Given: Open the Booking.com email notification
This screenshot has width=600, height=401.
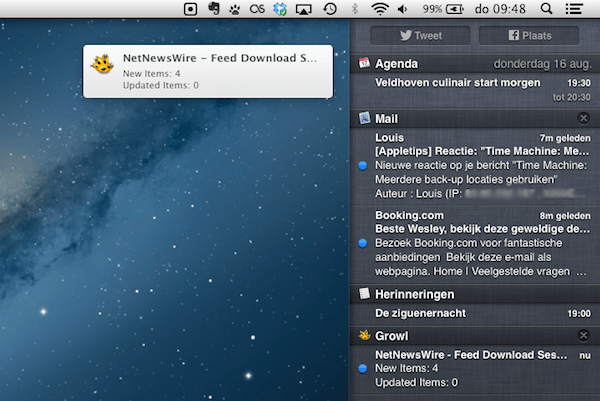Looking at the screenshot, I should [475, 243].
